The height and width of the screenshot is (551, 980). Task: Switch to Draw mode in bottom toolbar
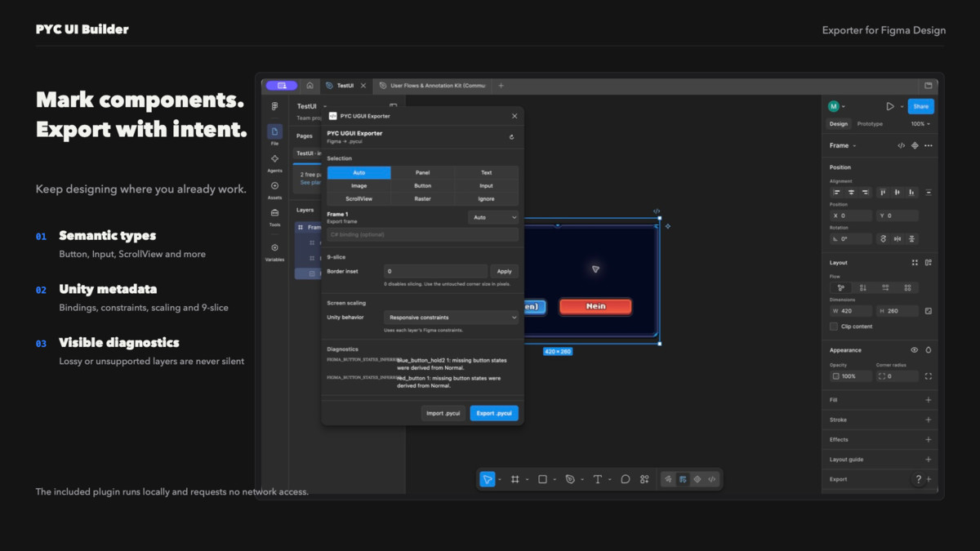click(x=668, y=479)
